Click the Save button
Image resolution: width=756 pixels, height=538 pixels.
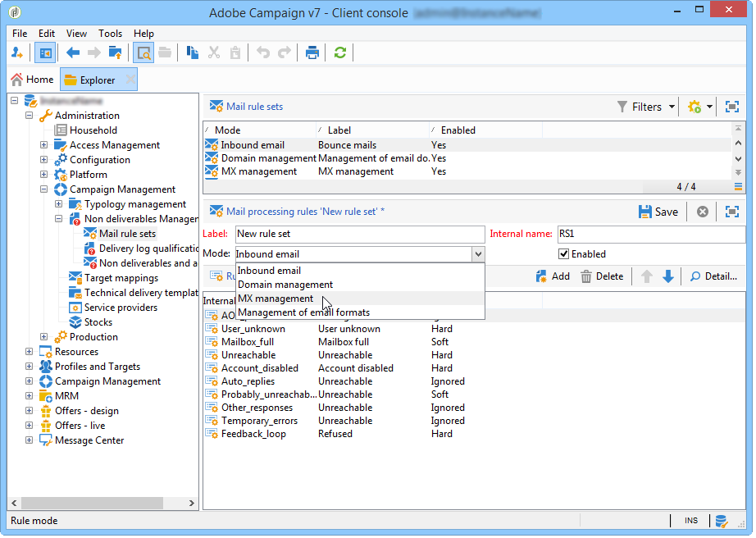coord(658,212)
